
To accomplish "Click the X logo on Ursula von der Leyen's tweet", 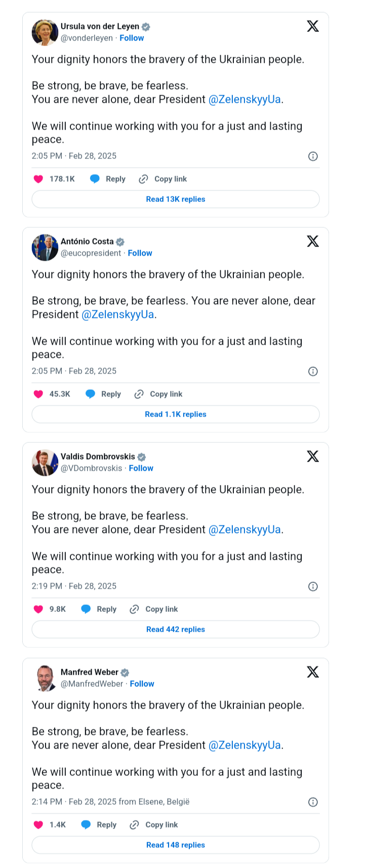I will point(313,26).
